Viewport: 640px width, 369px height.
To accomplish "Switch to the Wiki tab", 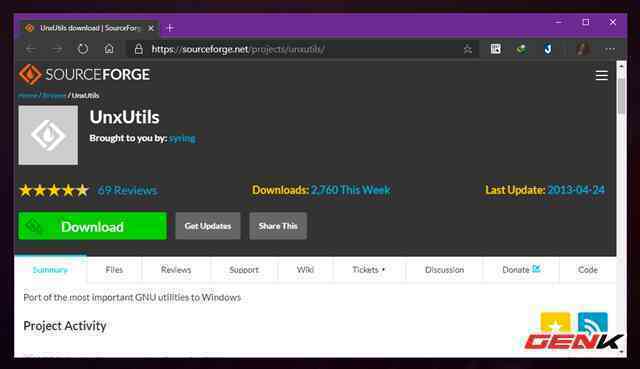I will pos(305,270).
